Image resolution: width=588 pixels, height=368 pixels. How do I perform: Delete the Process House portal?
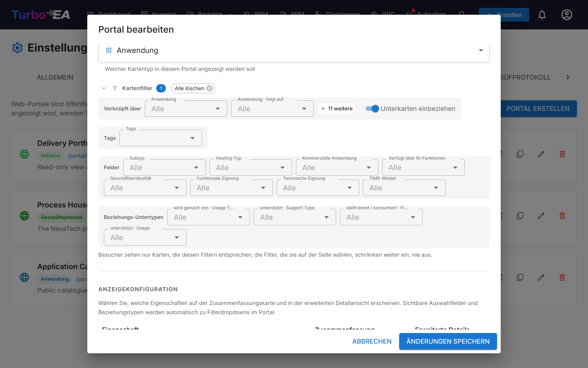coord(562,216)
